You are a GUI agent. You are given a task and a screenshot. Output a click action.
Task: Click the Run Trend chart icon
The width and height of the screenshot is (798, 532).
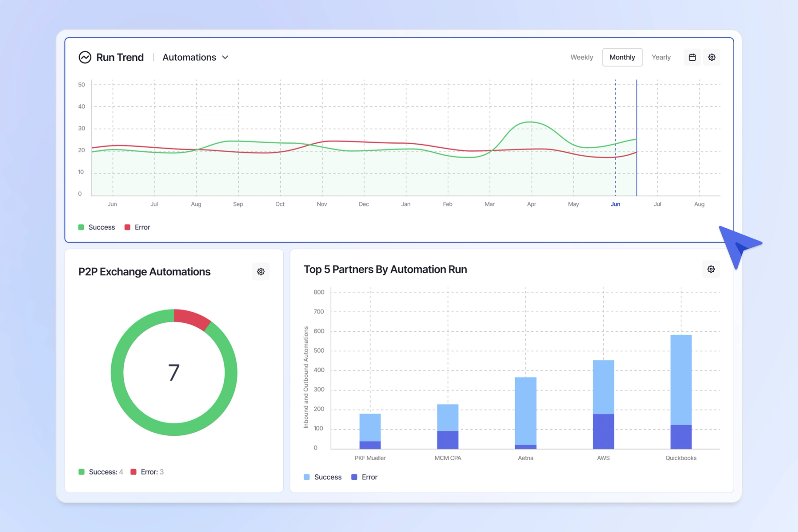click(x=85, y=57)
